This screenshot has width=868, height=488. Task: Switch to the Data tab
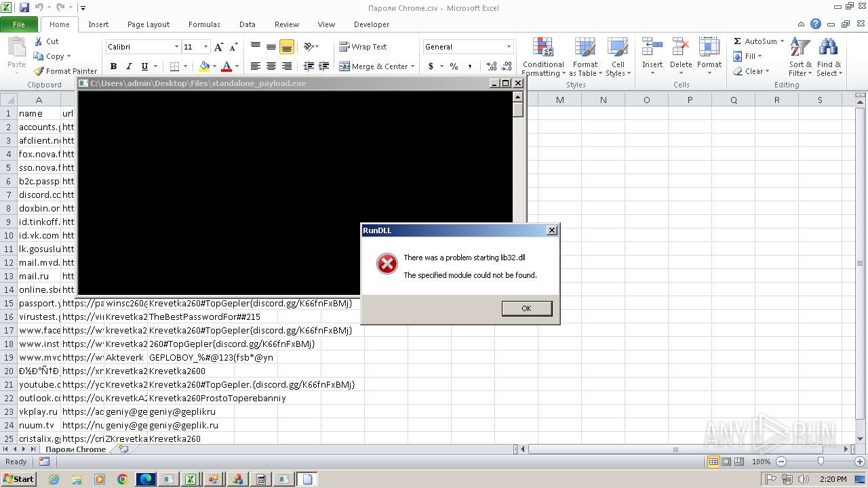click(x=248, y=24)
